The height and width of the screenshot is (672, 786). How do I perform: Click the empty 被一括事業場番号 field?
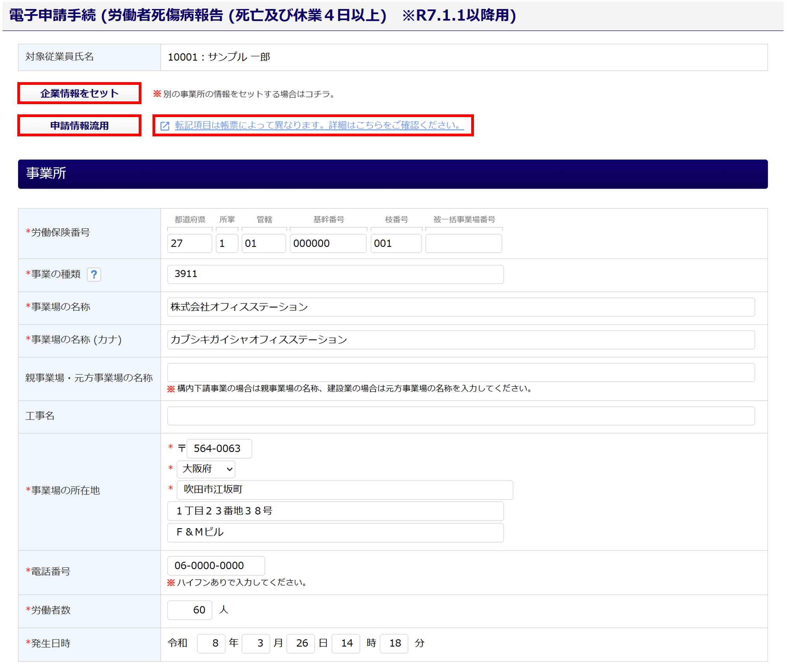point(463,243)
